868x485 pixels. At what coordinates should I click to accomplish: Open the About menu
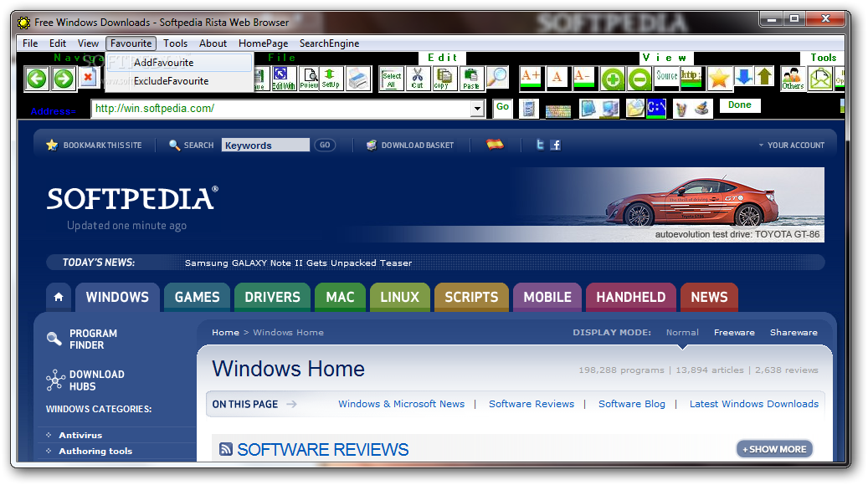coord(213,43)
